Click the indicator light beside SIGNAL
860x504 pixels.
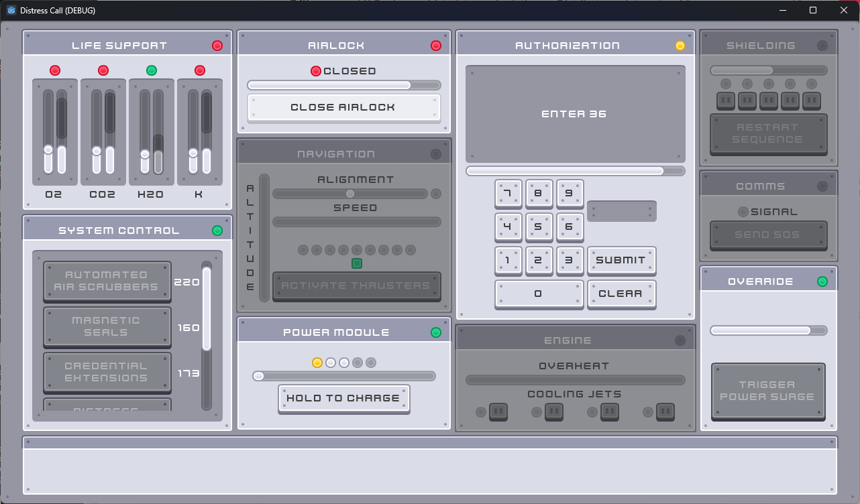click(x=743, y=212)
